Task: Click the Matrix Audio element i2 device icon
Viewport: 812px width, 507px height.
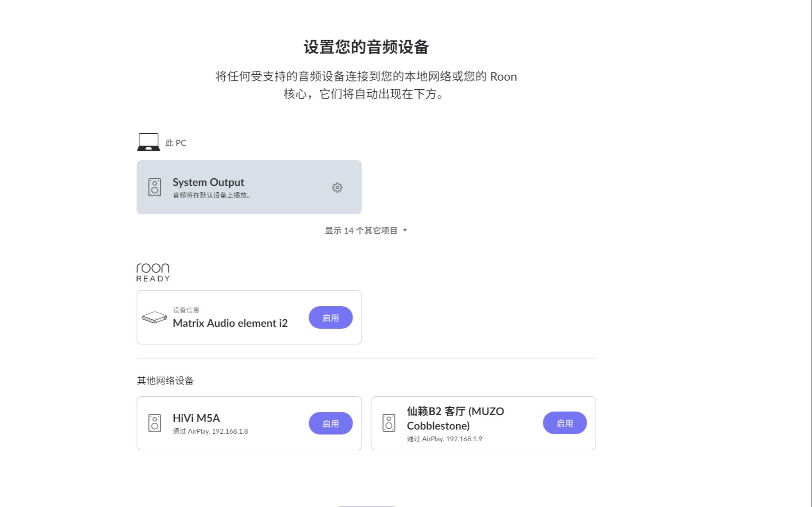Action: click(x=154, y=317)
